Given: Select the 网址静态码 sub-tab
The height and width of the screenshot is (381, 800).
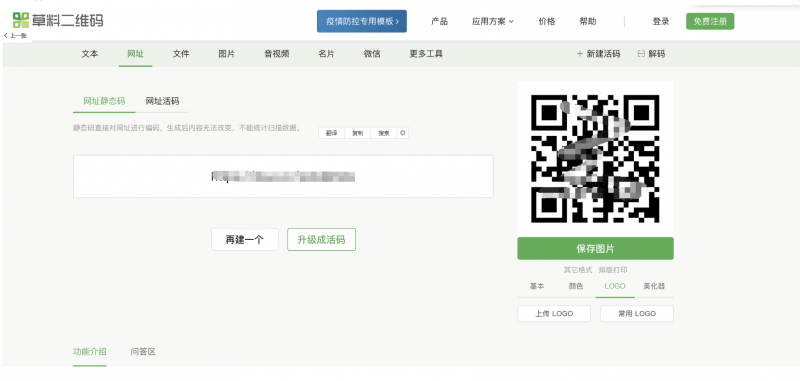Looking at the screenshot, I should click(104, 101).
